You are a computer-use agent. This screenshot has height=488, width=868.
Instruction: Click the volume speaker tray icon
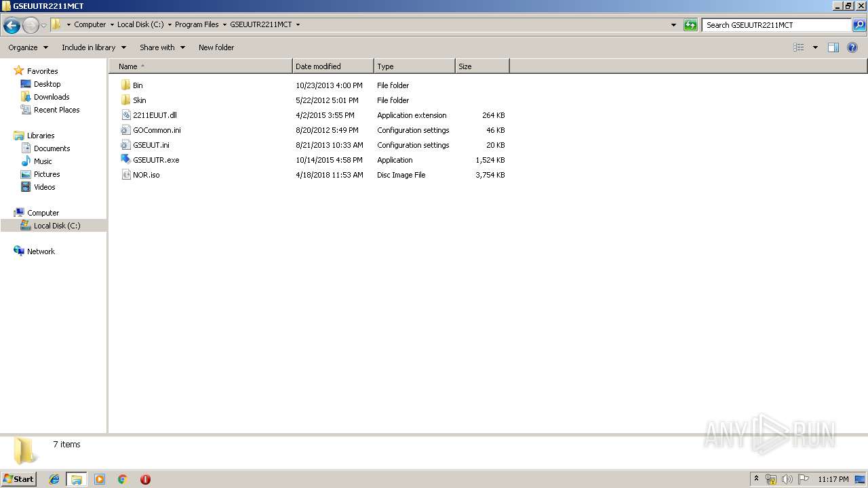[787, 479]
